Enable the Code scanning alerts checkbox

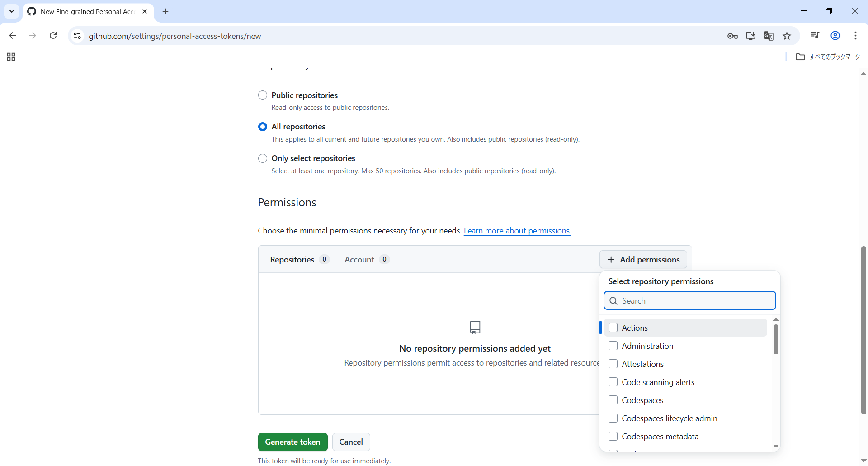pos(613,382)
